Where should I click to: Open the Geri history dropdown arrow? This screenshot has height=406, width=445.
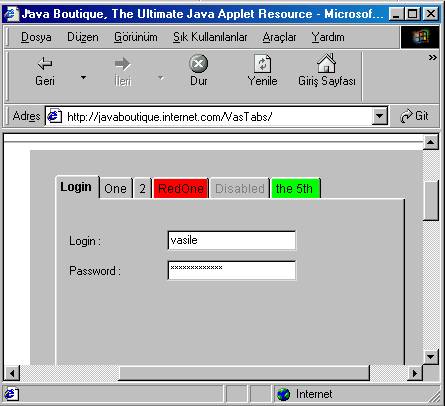[83, 77]
